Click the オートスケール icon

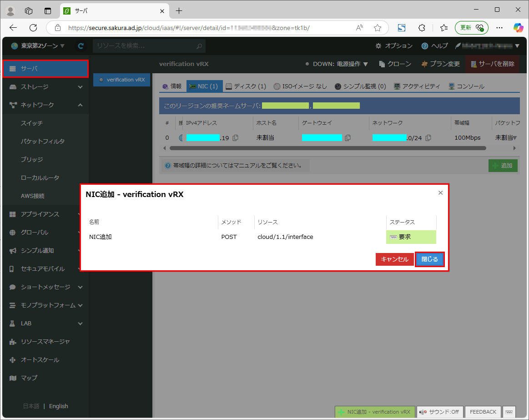tap(12, 360)
